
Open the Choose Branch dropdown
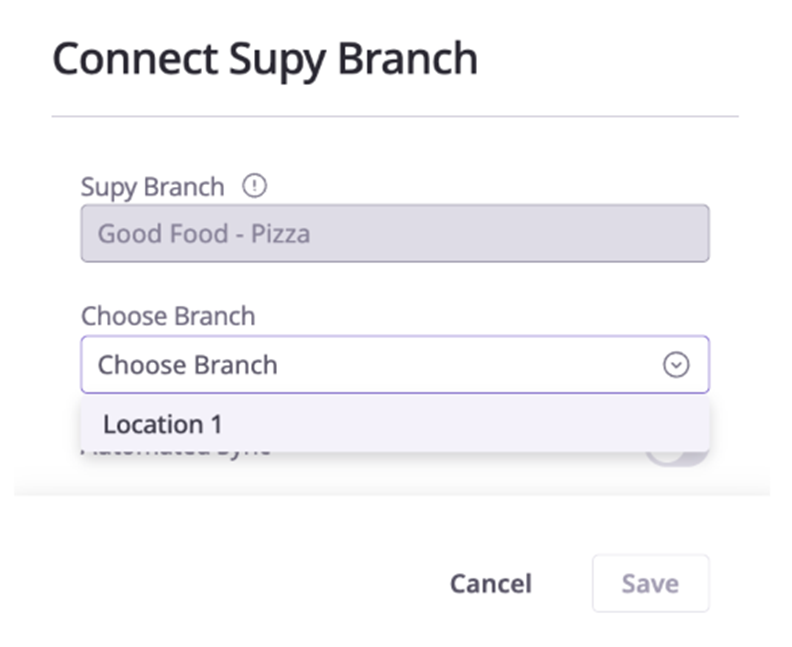pos(394,365)
